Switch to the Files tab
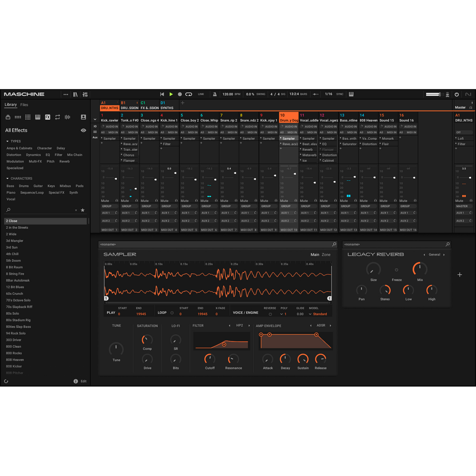Image resolution: width=476 pixels, height=476 pixels. point(24,105)
